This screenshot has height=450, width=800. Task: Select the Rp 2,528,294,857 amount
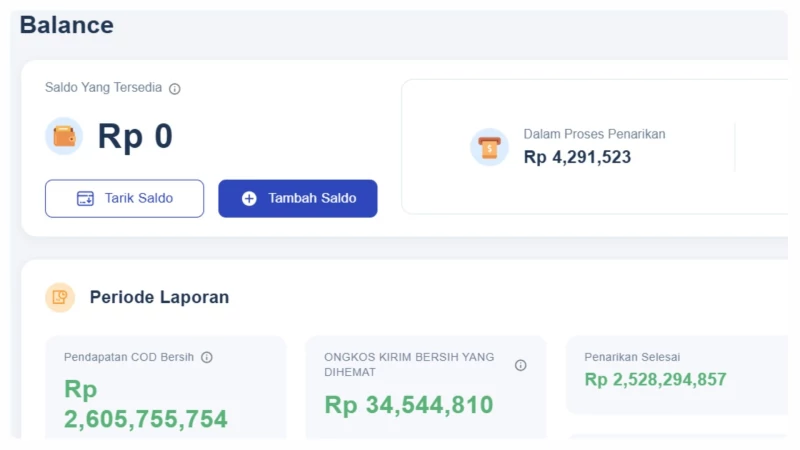point(655,380)
